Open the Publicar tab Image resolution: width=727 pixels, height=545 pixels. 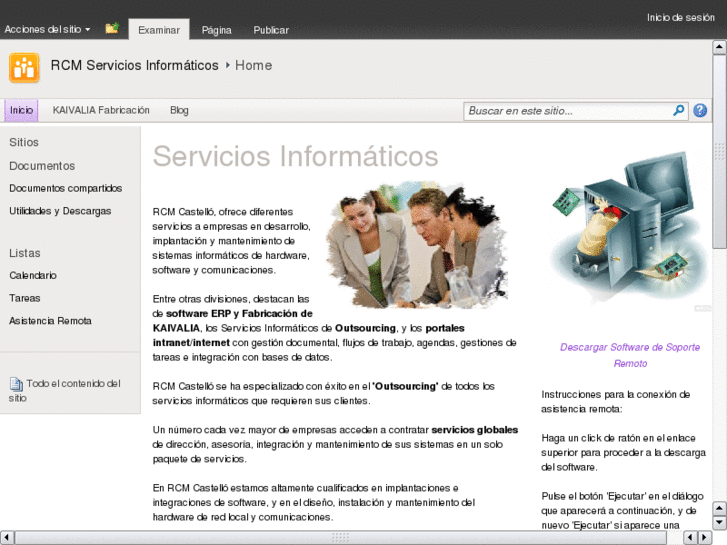click(x=271, y=30)
